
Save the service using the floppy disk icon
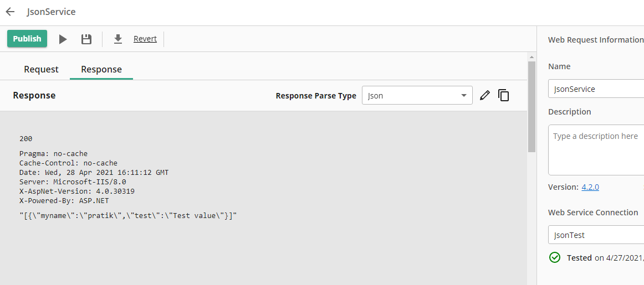tap(86, 39)
